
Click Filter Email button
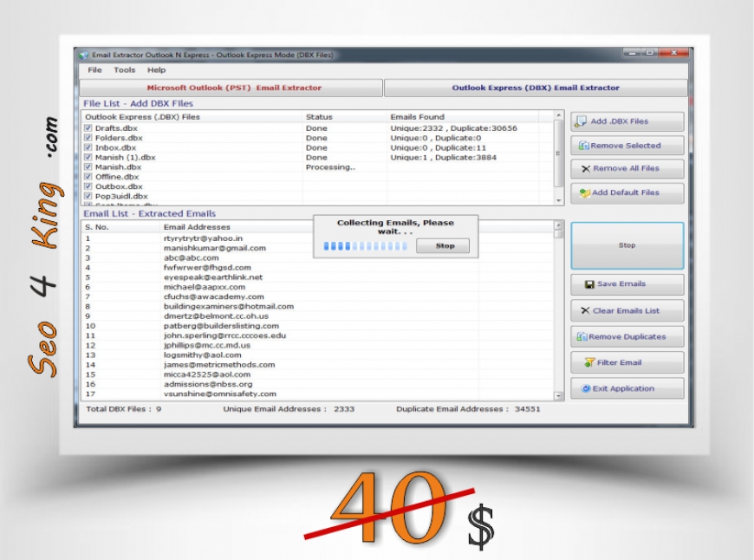[x=627, y=362]
